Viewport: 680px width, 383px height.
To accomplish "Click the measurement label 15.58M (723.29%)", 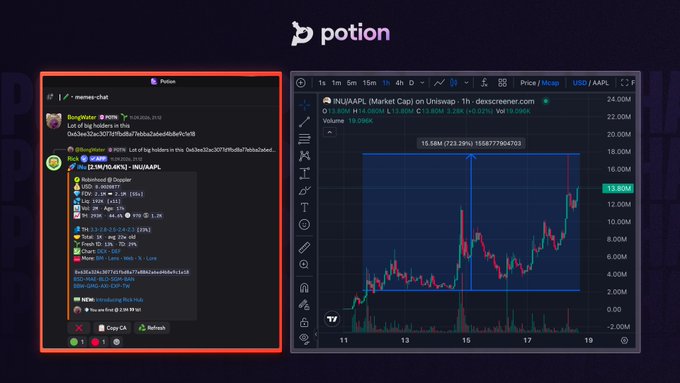I will tap(471, 144).
